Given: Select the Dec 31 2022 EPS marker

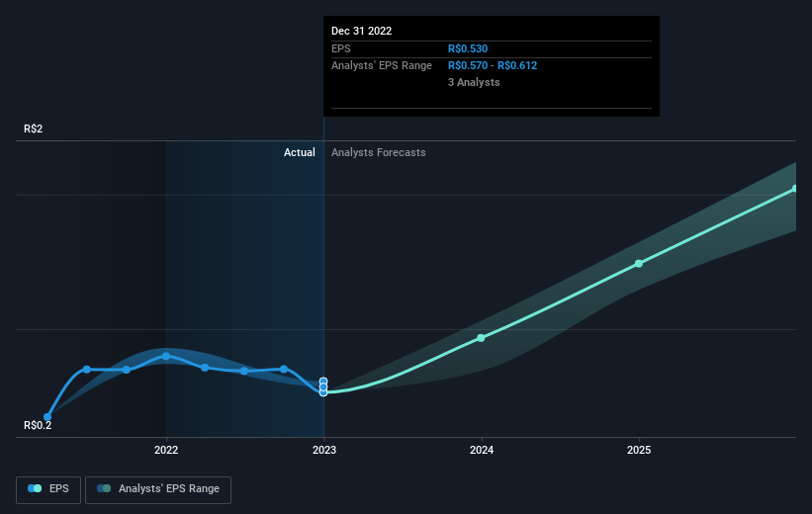Looking at the screenshot, I should coord(323,392).
